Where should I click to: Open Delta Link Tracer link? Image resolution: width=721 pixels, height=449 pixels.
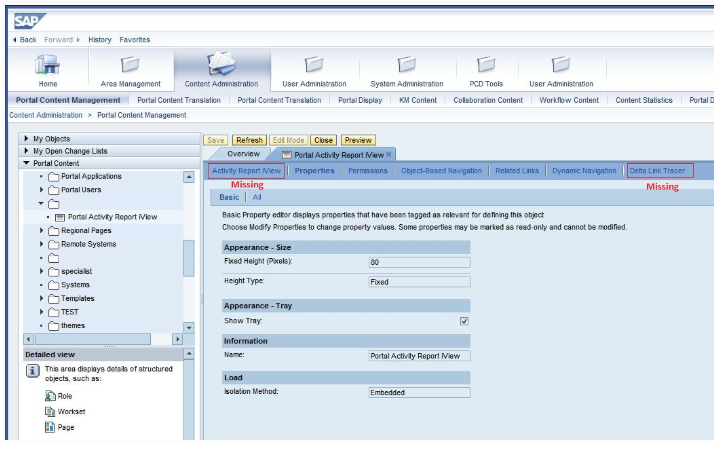657,171
